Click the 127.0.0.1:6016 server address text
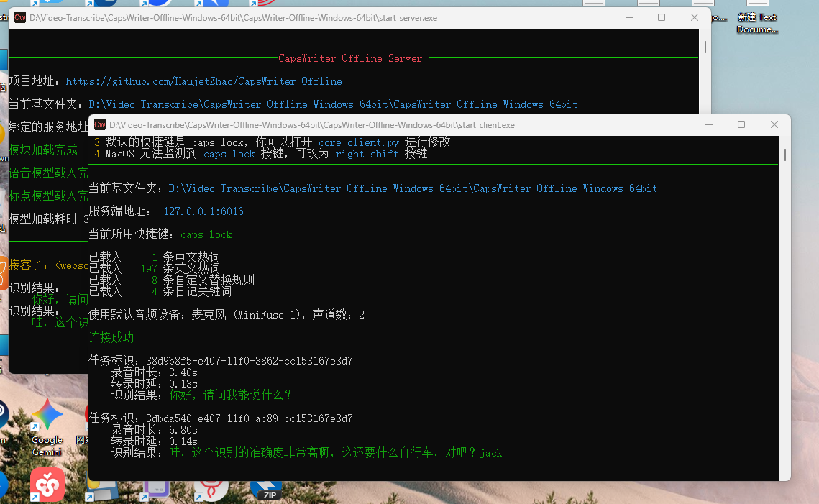This screenshot has width=819, height=504. pyautogui.click(x=203, y=211)
